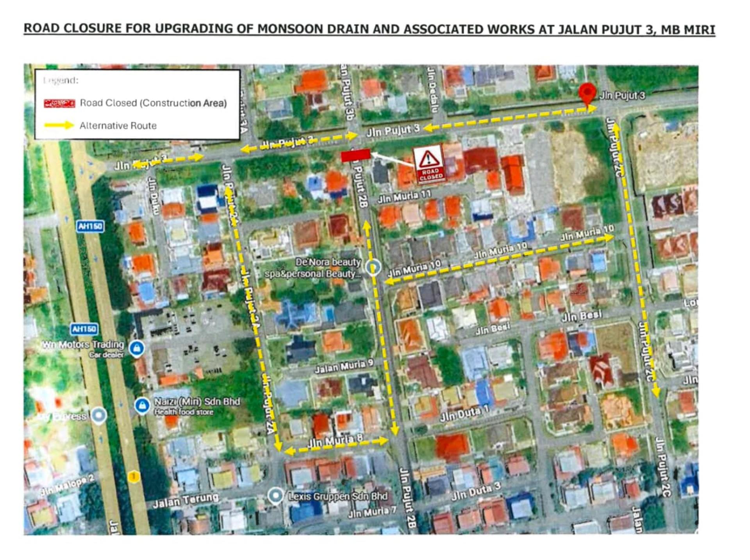Click the Road Closed warning triangle sign
This screenshot has width=750, height=560.
pyautogui.click(x=429, y=164)
